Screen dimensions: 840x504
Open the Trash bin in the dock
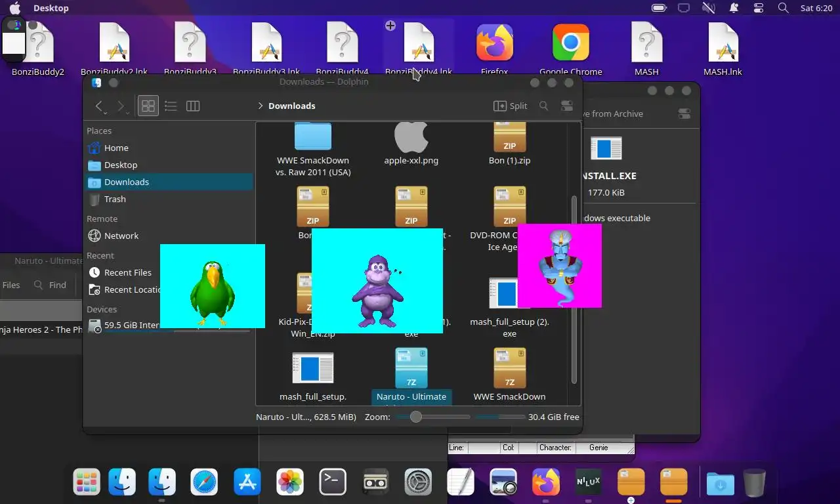pos(755,483)
